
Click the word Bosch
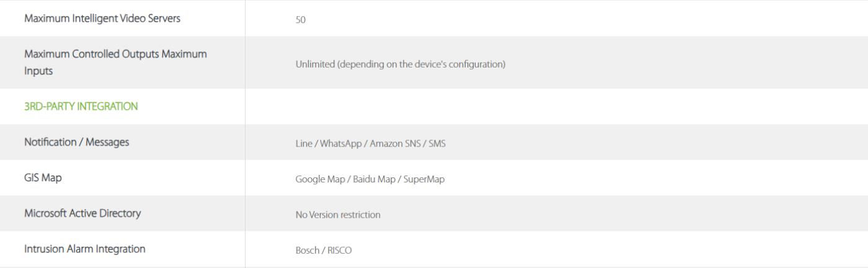click(x=307, y=251)
